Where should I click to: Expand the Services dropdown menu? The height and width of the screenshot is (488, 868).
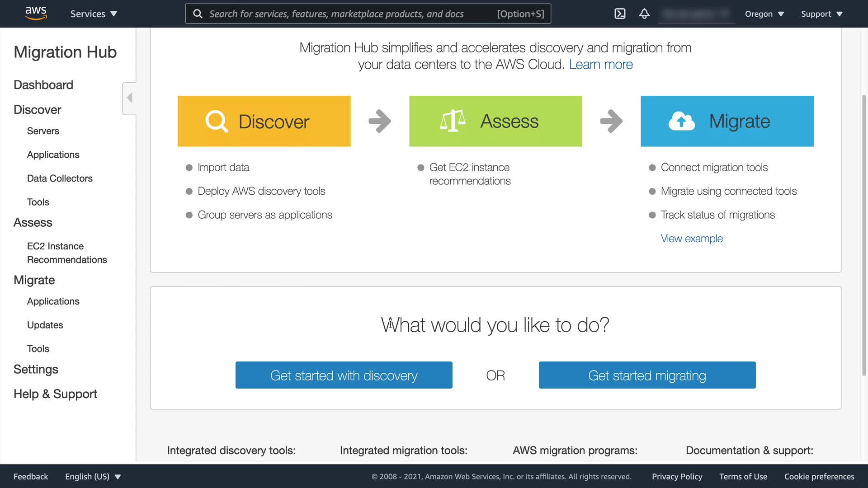click(x=94, y=14)
